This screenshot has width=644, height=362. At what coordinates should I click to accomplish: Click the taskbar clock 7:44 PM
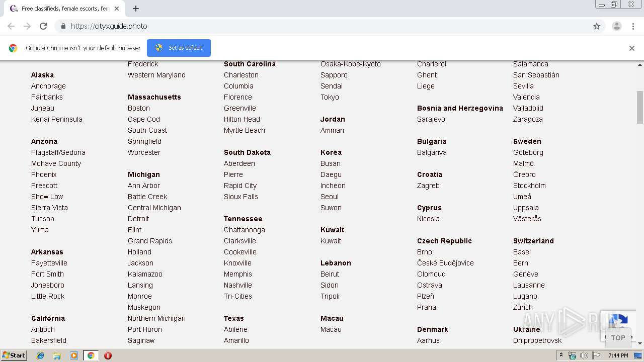tap(618, 355)
